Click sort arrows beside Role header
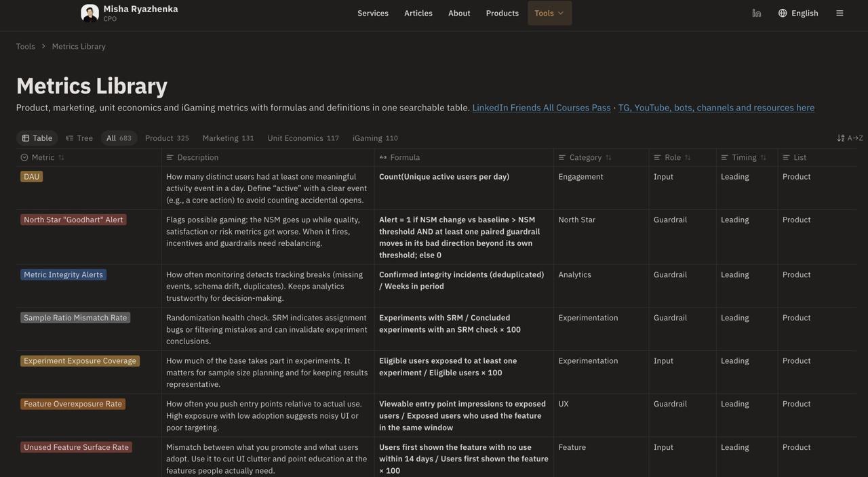The image size is (868, 477). 688,158
